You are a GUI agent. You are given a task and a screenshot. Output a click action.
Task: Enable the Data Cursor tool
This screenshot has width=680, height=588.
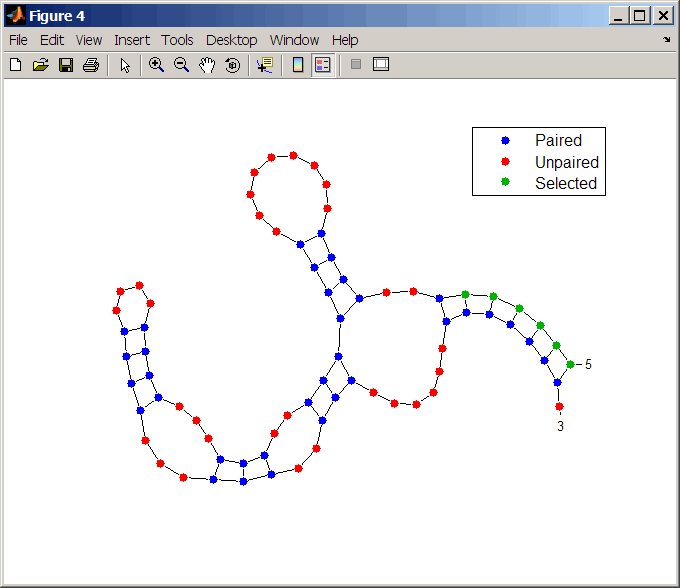click(265, 65)
